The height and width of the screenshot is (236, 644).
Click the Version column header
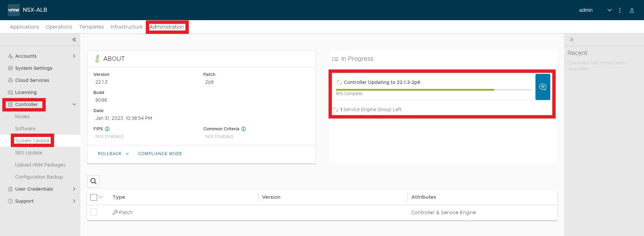pos(271,197)
